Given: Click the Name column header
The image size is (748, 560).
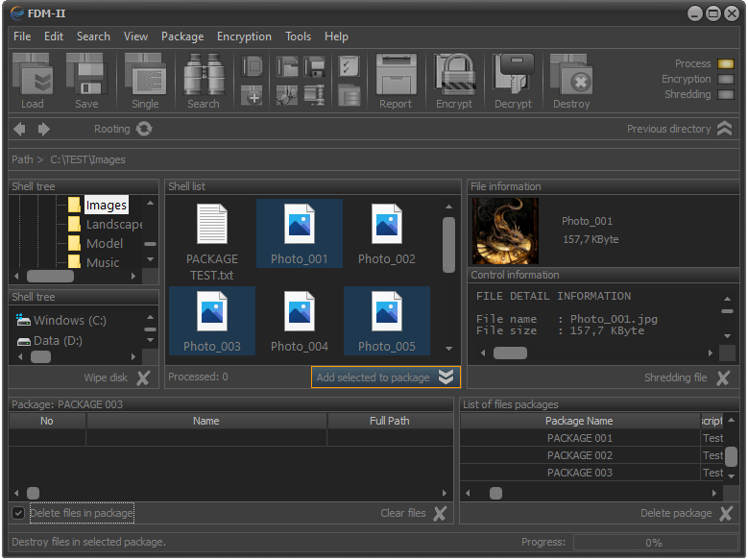Looking at the screenshot, I should (206, 421).
